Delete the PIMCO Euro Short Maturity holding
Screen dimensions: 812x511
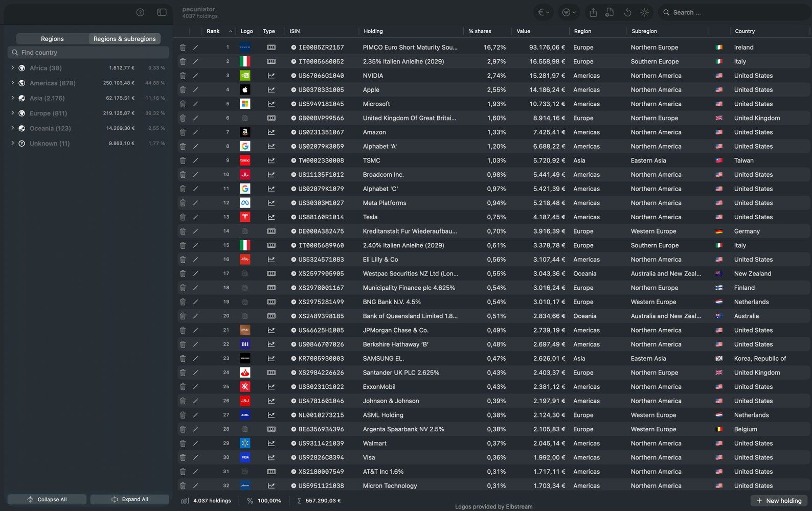click(183, 47)
